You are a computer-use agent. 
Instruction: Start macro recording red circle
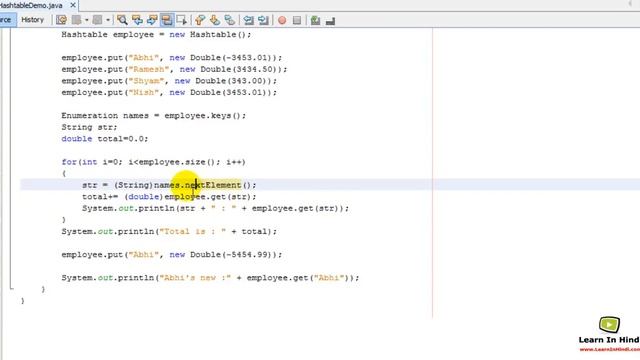(282, 20)
